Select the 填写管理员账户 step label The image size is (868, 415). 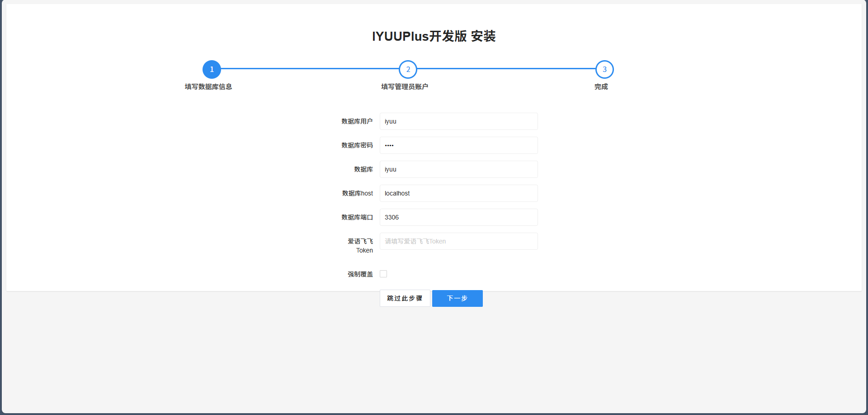(405, 87)
